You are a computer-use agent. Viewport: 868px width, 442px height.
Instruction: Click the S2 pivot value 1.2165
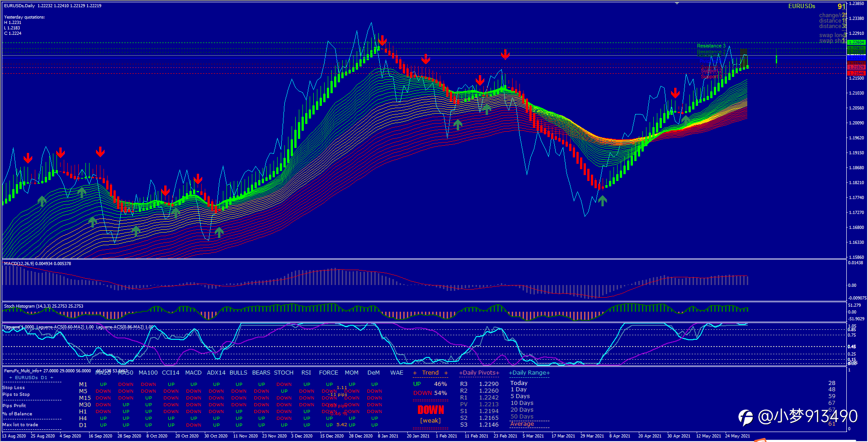coord(489,418)
